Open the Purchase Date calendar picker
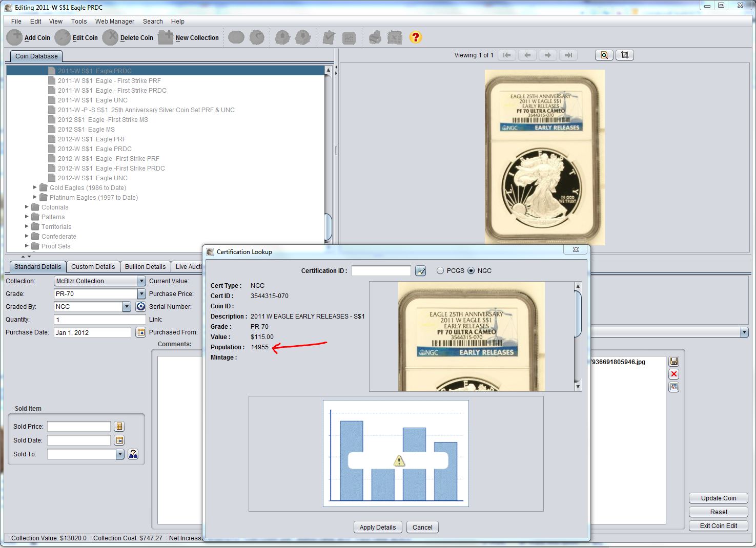 tap(140, 332)
